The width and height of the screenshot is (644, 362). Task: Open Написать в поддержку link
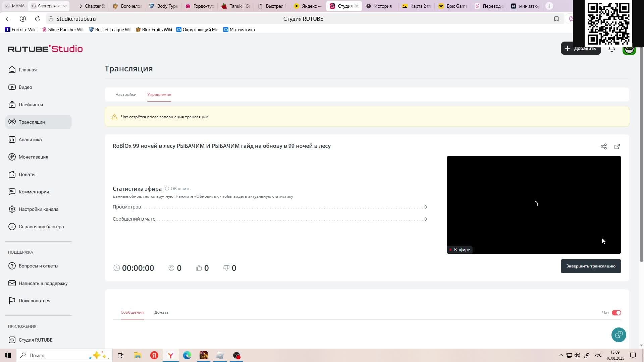(x=43, y=283)
